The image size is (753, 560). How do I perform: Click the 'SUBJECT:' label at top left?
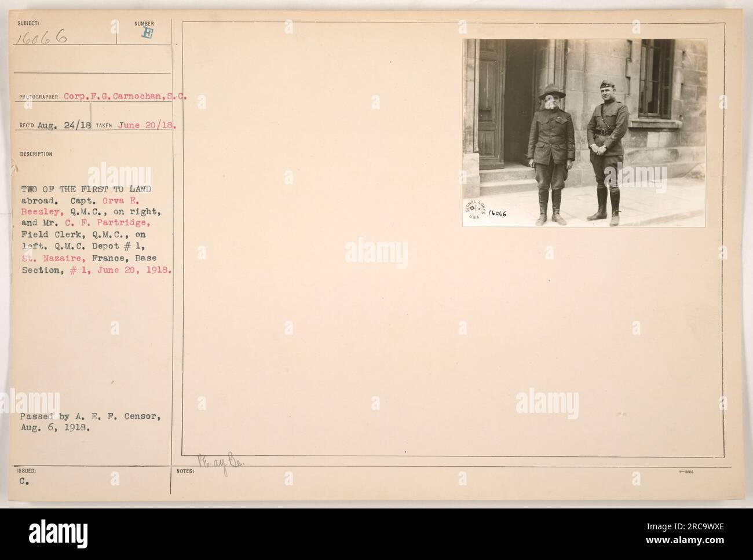[x=28, y=24]
